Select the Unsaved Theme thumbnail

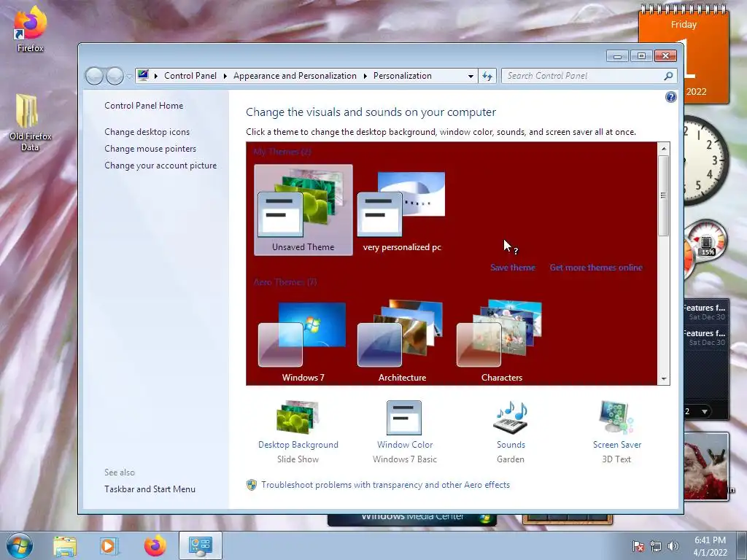303,210
